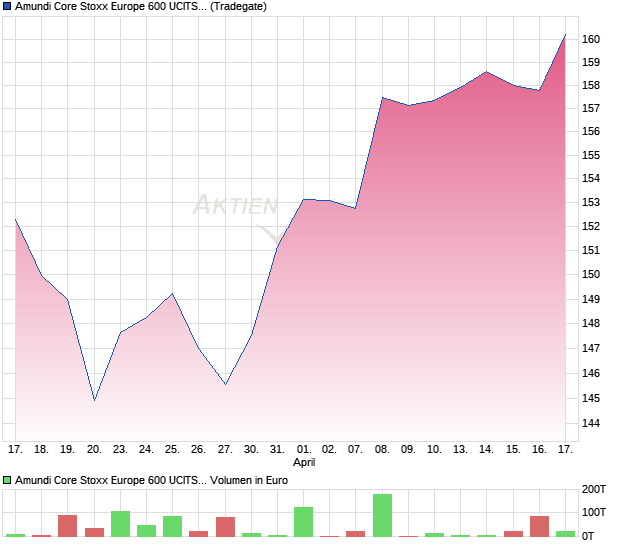Click the red volume bar for 16.
The width and height of the screenshot is (620, 546).
(539, 526)
